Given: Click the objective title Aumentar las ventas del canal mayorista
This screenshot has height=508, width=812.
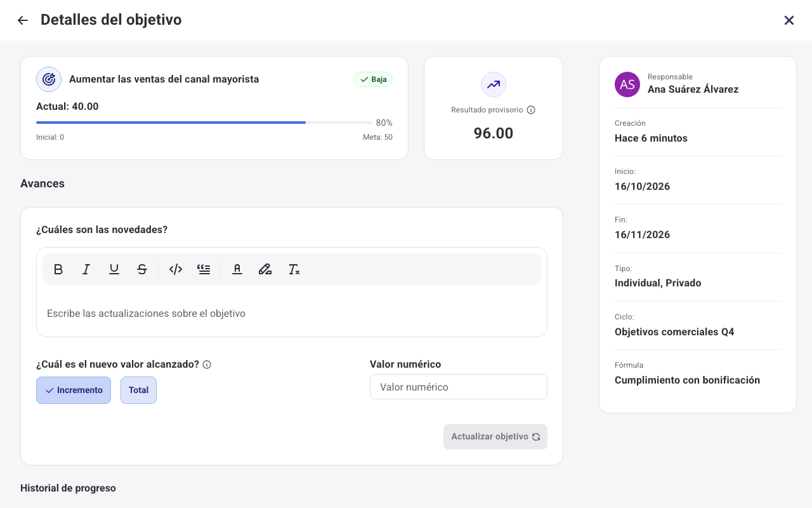Looking at the screenshot, I should [x=164, y=79].
